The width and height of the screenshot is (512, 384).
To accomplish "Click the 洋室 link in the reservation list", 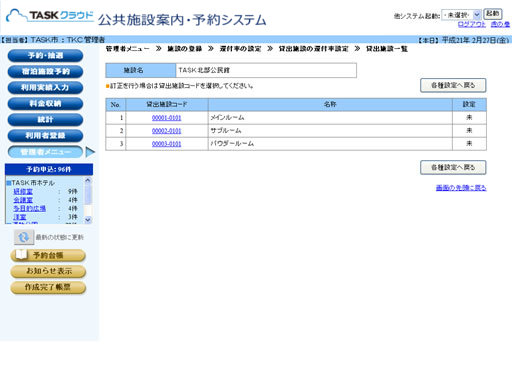I will pyautogui.click(x=20, y=217).
